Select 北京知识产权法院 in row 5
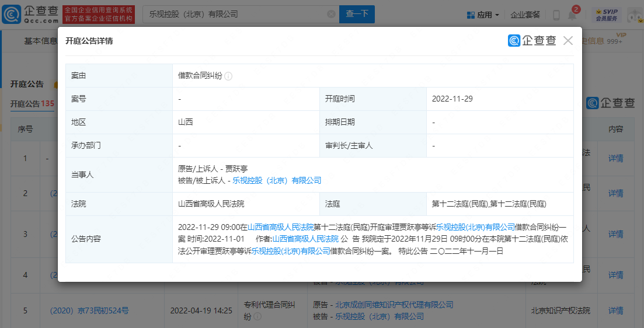The width and height of the screenshot is (644, 328). (561, 310)
